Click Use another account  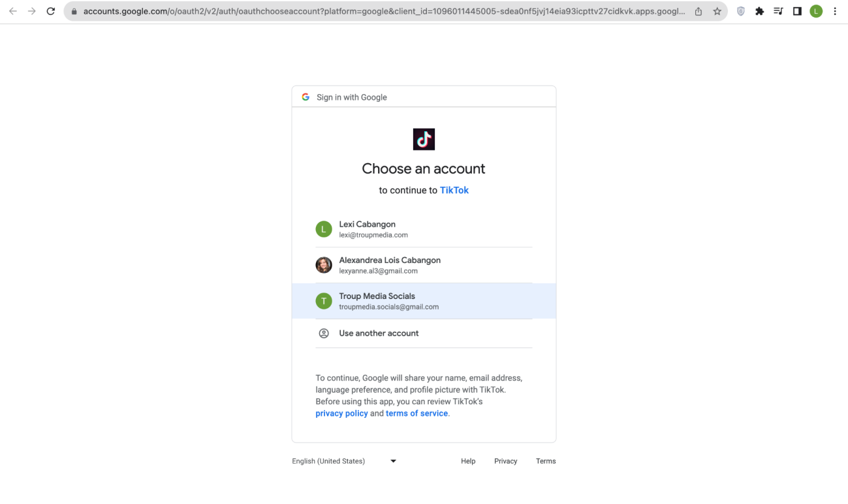[379, 333]
